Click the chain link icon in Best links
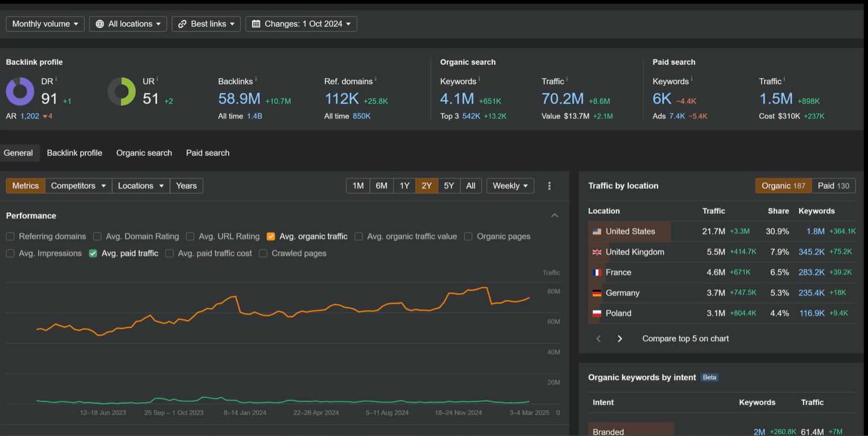This screenshot has height=436, width=868. click(x=182, y=24)
